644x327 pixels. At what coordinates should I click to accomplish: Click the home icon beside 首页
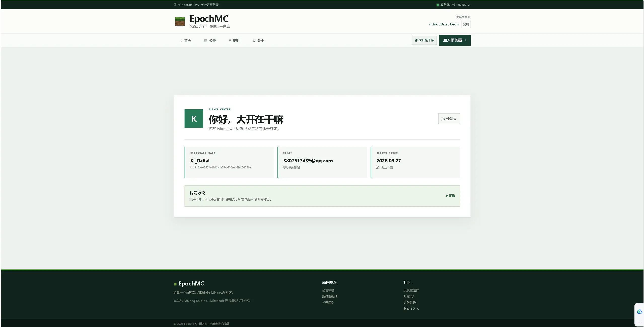tap(181, 41)
